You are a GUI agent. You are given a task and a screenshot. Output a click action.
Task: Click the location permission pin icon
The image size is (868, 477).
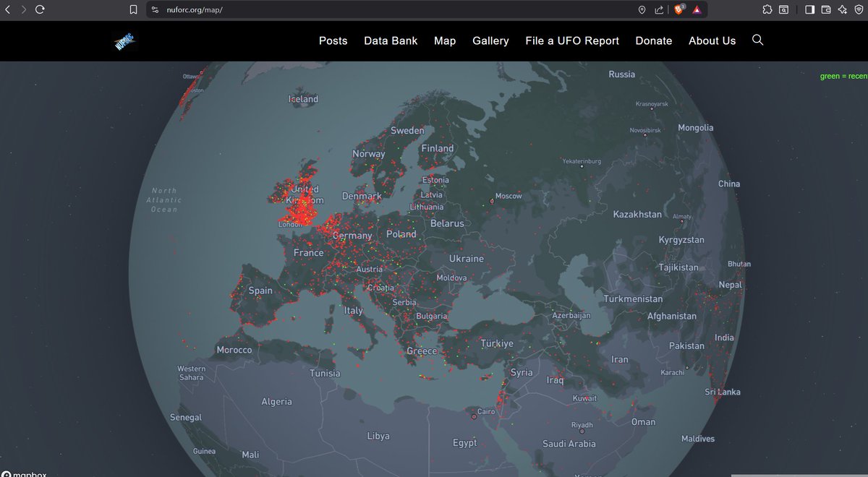[x=642, y=9]
